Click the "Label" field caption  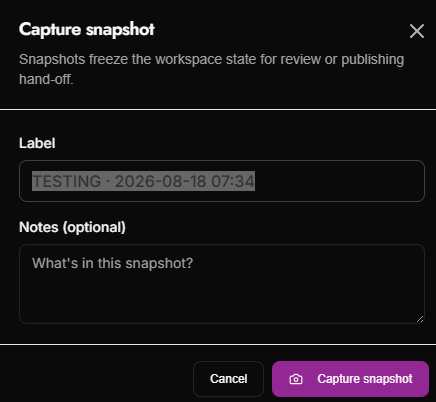pyautogui.click(x=37, y=143)
